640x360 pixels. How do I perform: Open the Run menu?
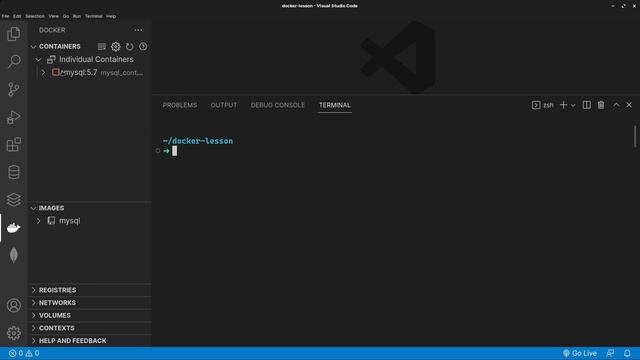pos(77,16)
